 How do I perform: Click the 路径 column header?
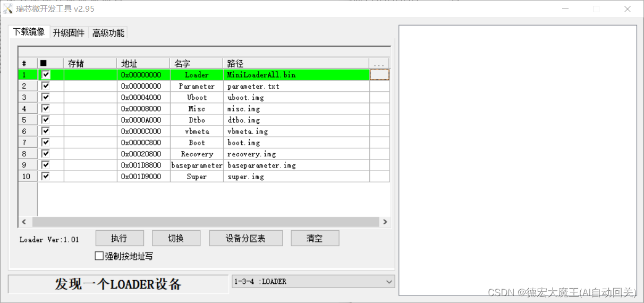tap(296, 63)
